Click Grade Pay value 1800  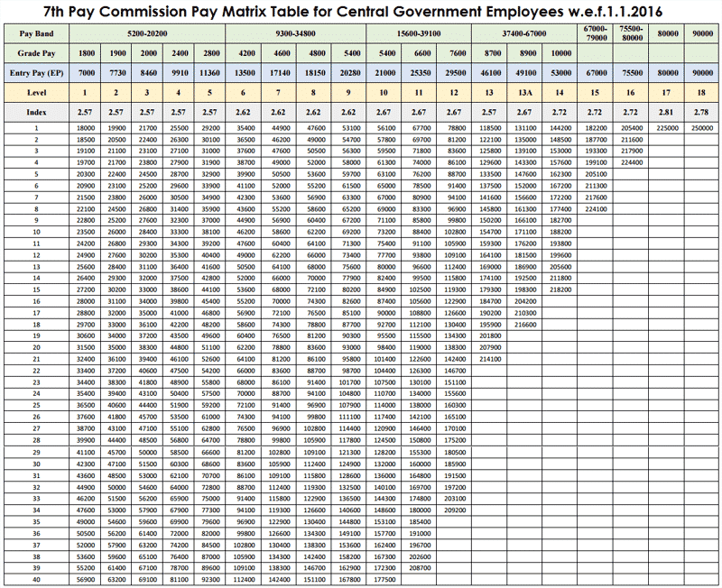[x=87, y=53]
